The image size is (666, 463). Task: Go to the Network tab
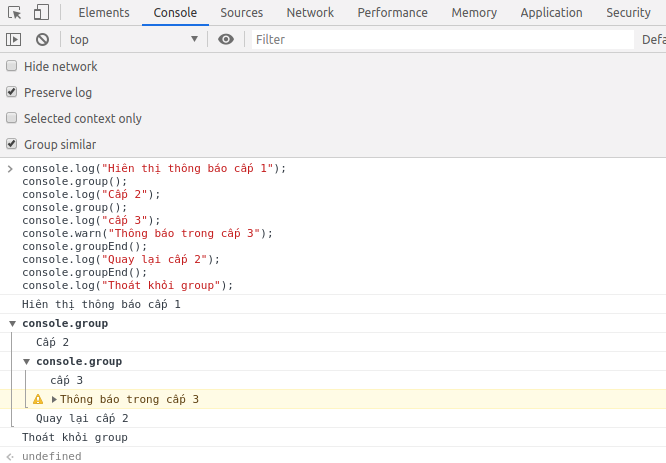point(310,13)
